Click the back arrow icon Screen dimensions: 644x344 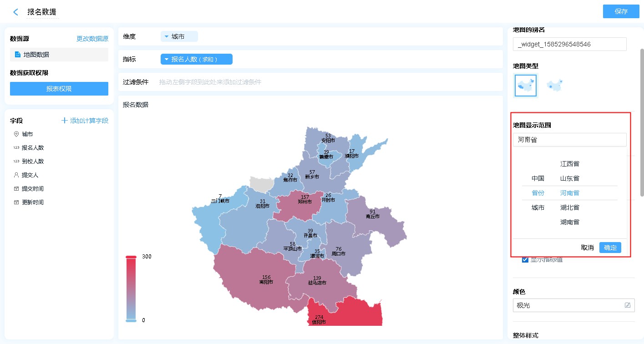point(16,12)
